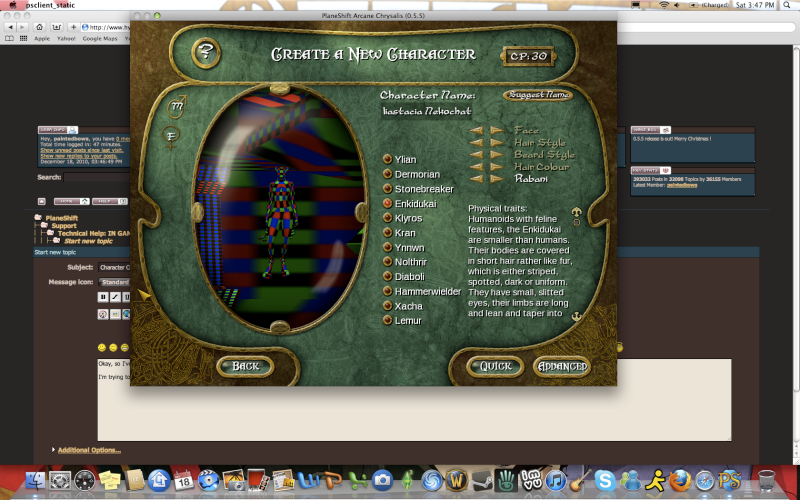Click the Advanced creation button
Image resolution: width=800 pixels, height=500 pixels.
(x=562, y=366)
